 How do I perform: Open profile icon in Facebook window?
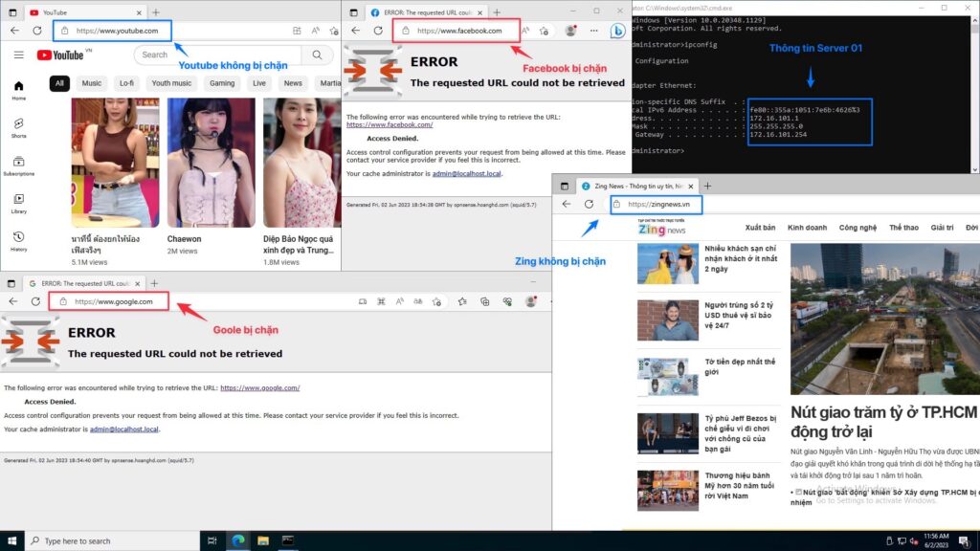click(x=570, y=30)
